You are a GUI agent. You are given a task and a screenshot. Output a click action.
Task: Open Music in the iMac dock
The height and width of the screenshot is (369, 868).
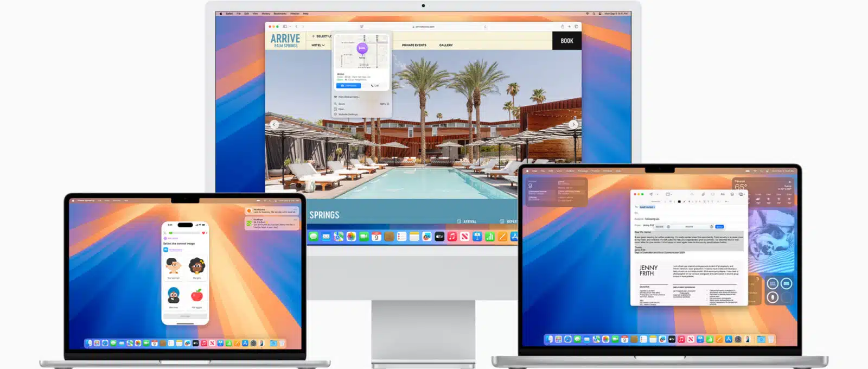pos(452,237)
